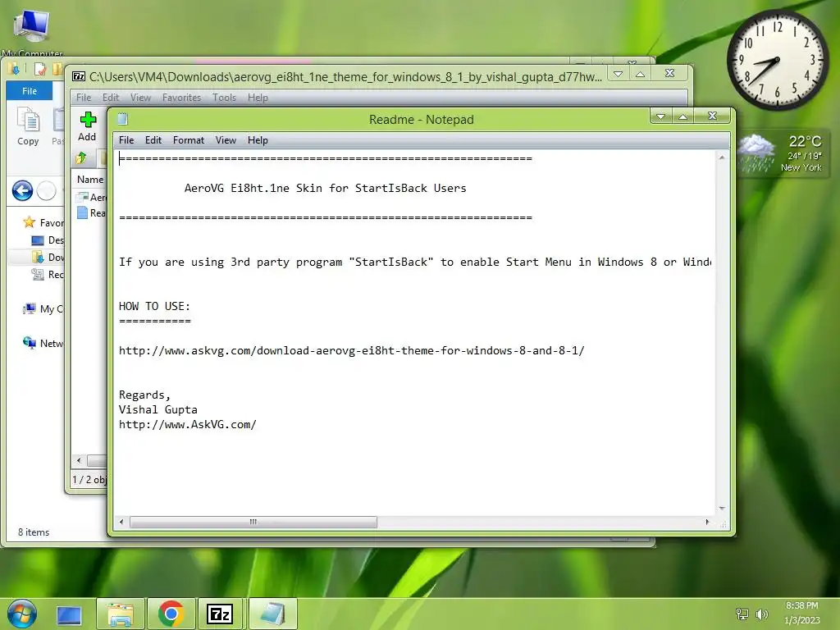Click Notepad horizontal scrollbar thumb
840x630 pixels.
click(x=253, y=522)
